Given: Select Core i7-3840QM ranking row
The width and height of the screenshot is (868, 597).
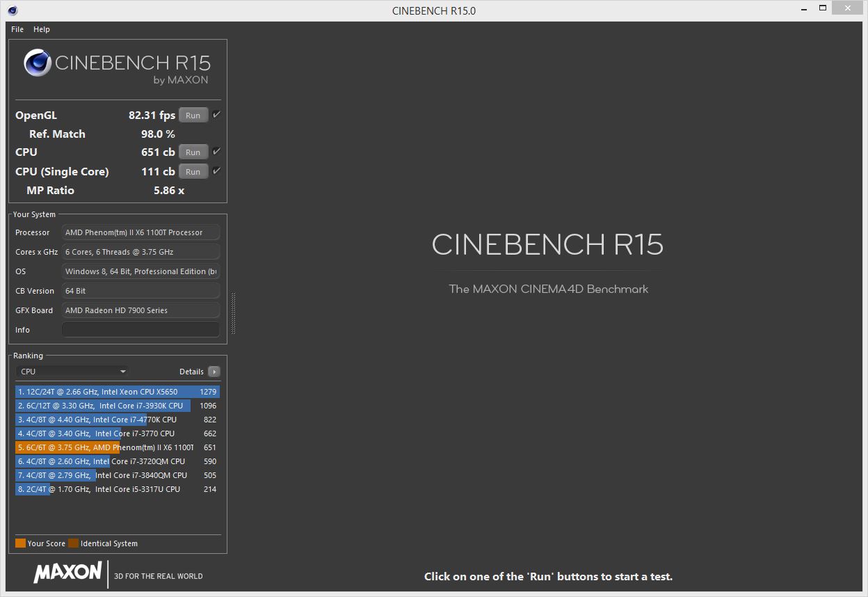Looking at the screenshot, I should tap(118, 475).
